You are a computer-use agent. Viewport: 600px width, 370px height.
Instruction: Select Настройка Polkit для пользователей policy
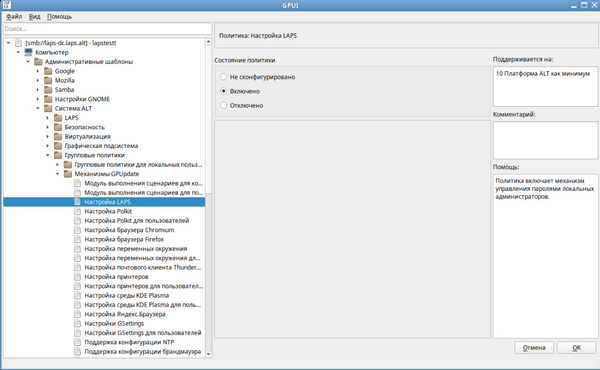(137, 220)
